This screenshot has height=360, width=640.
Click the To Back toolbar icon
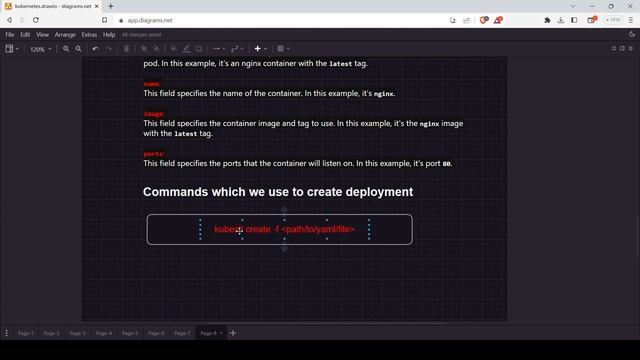click(156, 49)
